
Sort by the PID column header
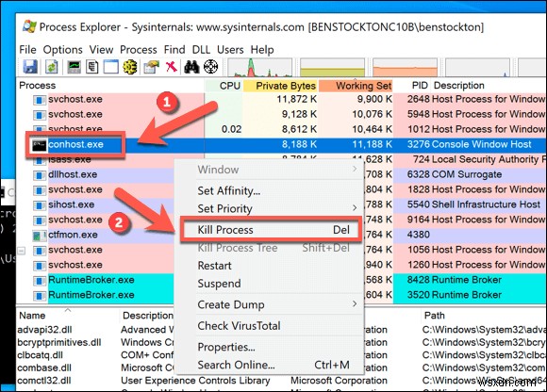[411, 86]
